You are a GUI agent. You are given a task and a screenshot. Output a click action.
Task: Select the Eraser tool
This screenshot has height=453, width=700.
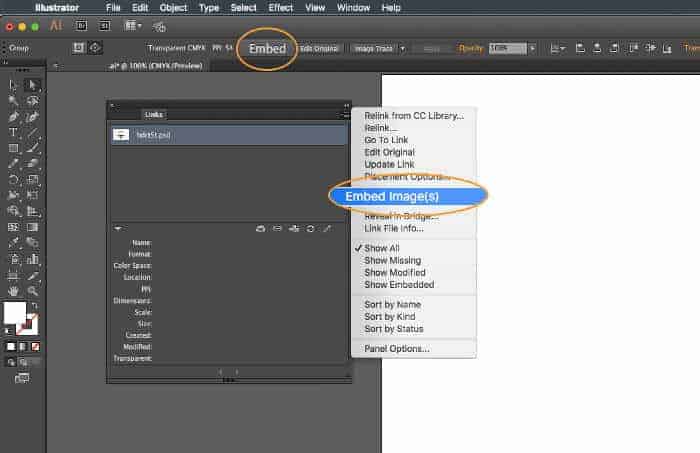32,164
